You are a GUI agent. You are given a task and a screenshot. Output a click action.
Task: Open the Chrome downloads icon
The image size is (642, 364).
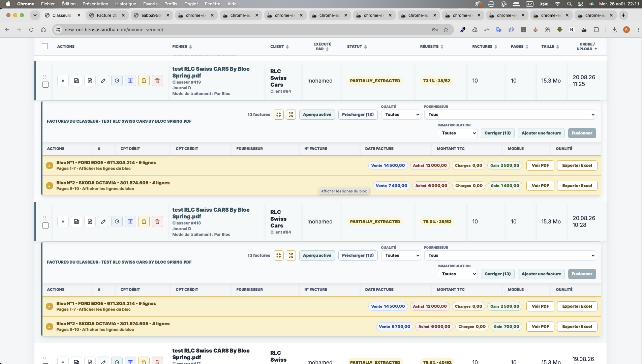[614, 30]
